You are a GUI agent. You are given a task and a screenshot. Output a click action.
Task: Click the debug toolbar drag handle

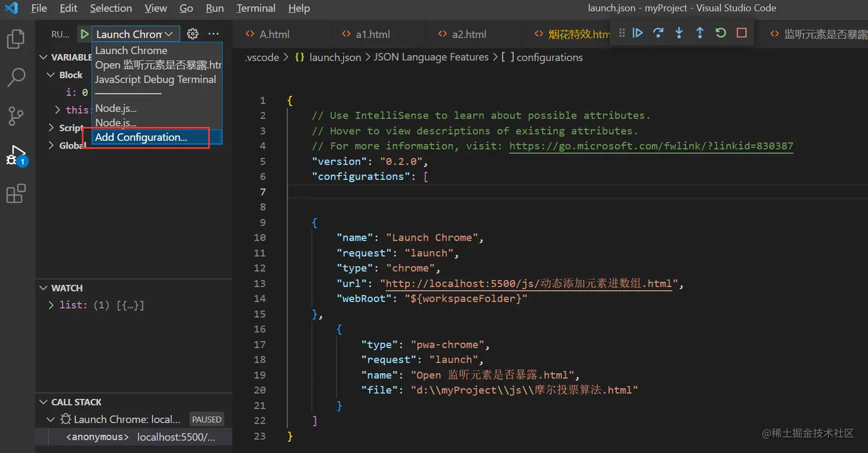point(621,33)
